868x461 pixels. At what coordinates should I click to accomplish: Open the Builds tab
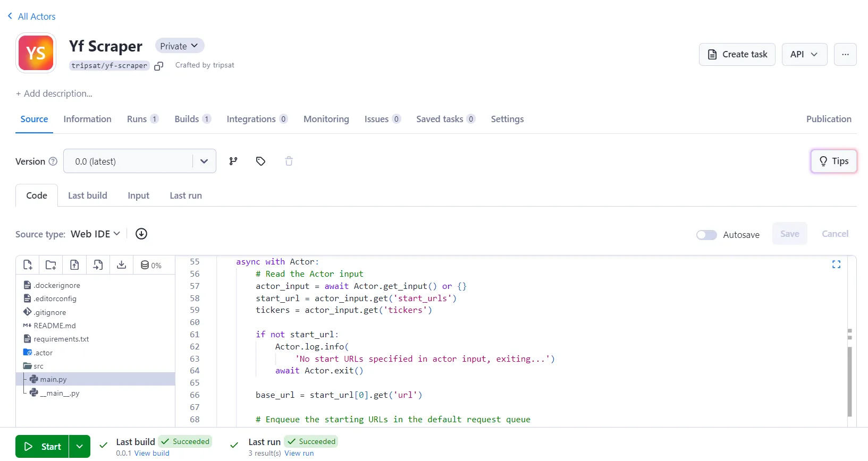[192, 119]
